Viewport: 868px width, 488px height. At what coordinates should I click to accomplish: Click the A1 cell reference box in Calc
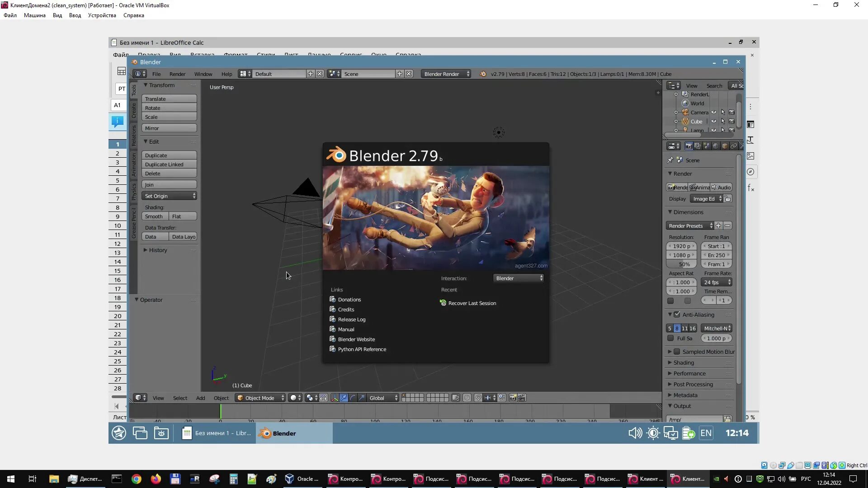pos(118,105)
